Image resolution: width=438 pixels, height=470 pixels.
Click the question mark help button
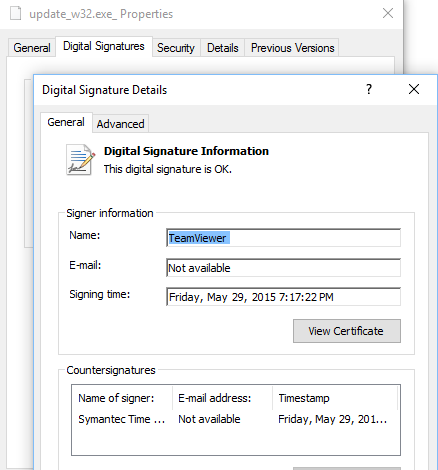369,89
